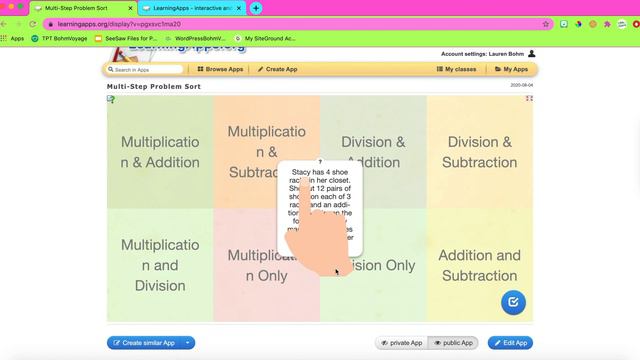
Task: Bookmark this page with star icon
Action: pyautogui.click(x=546, y=24)
